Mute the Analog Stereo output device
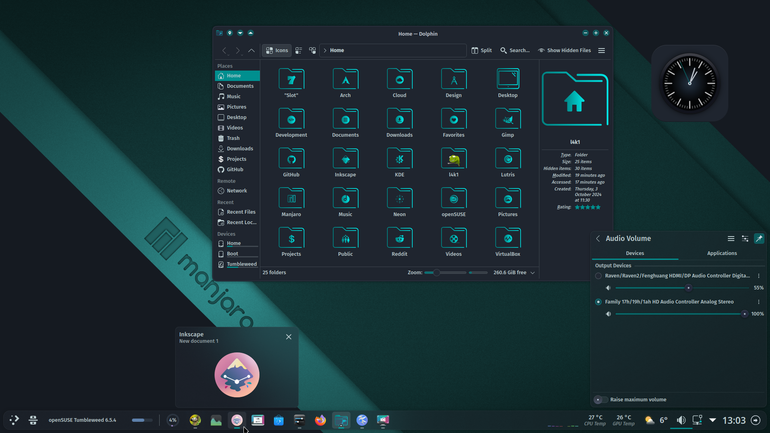This screenshot has height=433, width=770. pyautogui.click(x=608, y=314)
